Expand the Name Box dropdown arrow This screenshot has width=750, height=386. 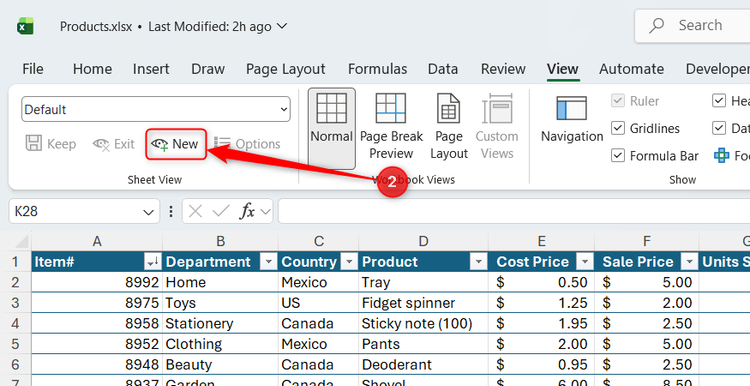tap(149, 212)
